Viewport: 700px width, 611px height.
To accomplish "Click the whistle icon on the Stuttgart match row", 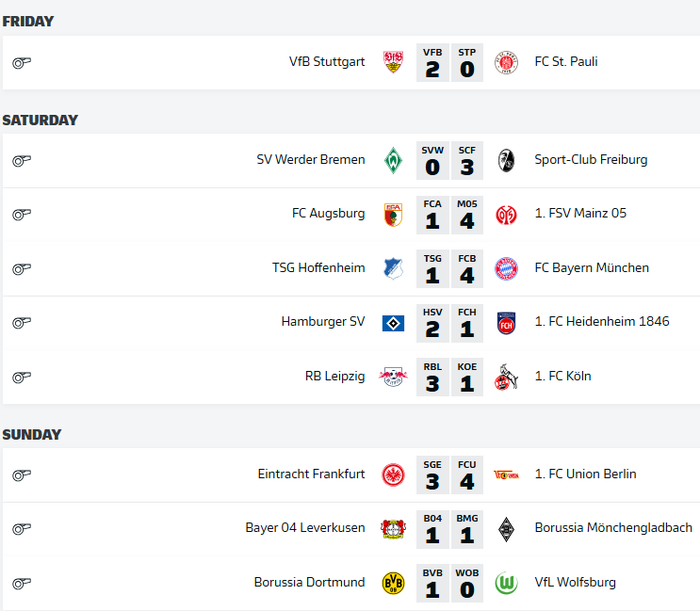I will pyautogui.click(x=22, y=63).
